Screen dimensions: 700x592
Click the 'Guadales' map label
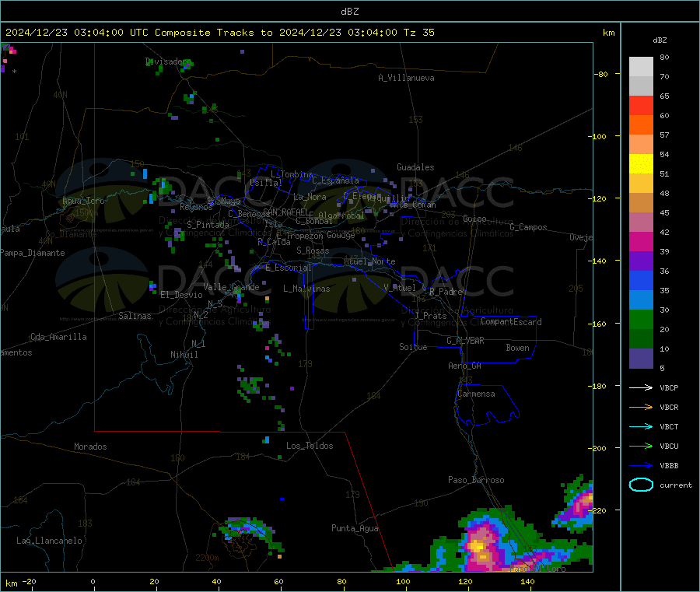[415, 167]
